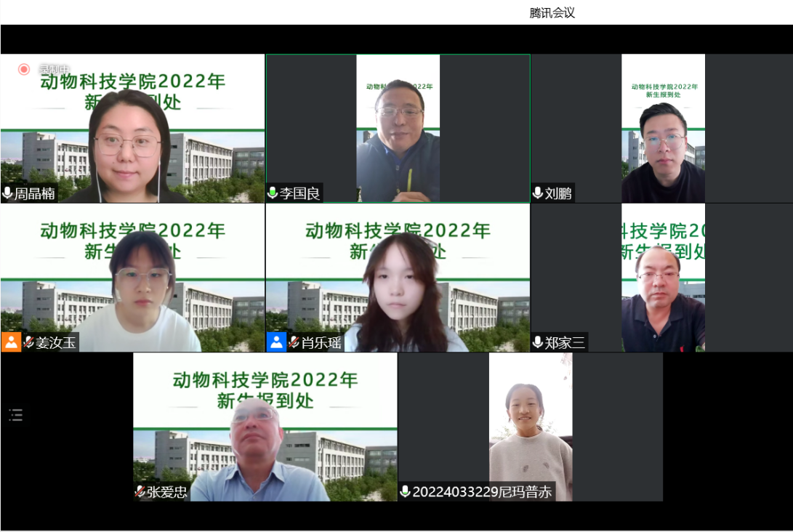Click the 腾讯会议 window title
The height and width of the screenshot is (532, 793).
(x=552, y=12)
